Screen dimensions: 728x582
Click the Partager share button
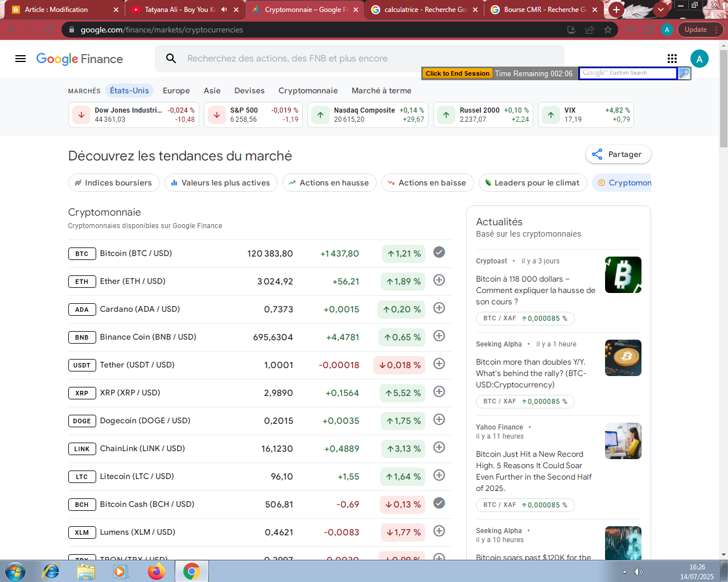[618, 154]
